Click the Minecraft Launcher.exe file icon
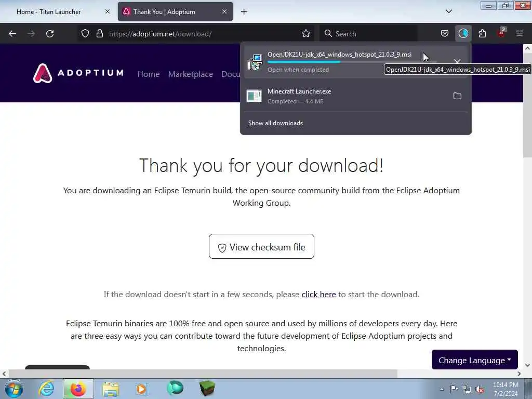Viewport: 532px width, 399px height. pos(254,96)
